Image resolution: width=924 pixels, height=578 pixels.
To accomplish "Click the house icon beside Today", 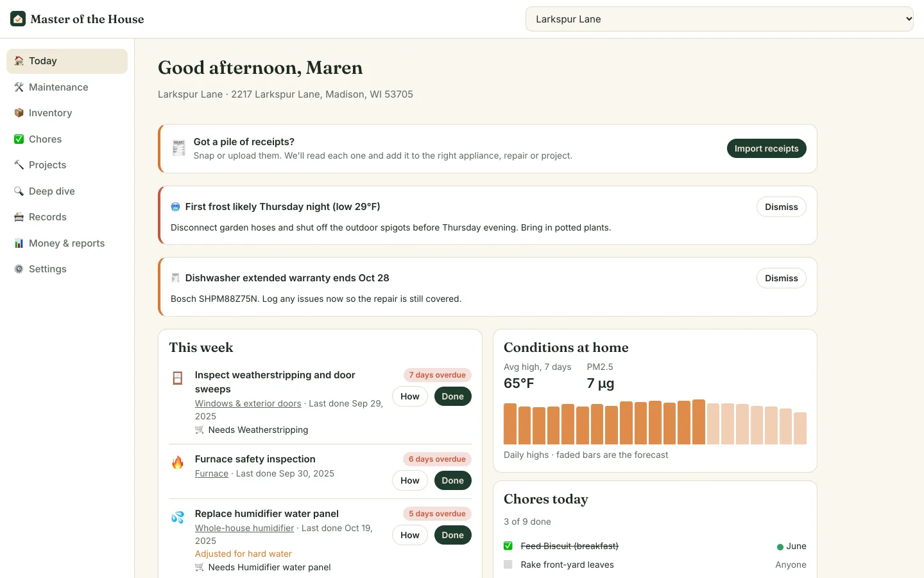I will (19, 61).
